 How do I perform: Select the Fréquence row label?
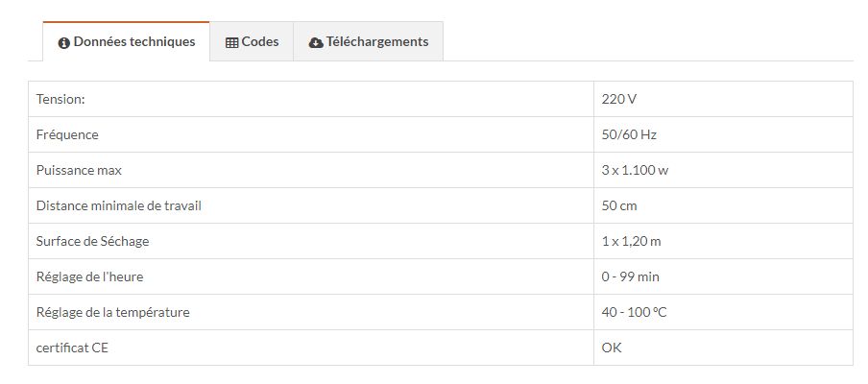(x=67, y=134)
